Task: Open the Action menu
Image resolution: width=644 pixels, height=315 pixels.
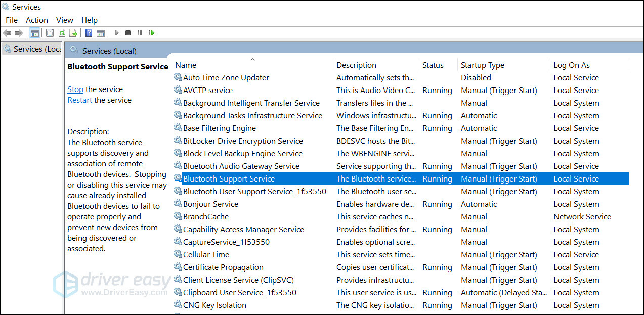Action: pyautogui.click(x=36, y=20)
